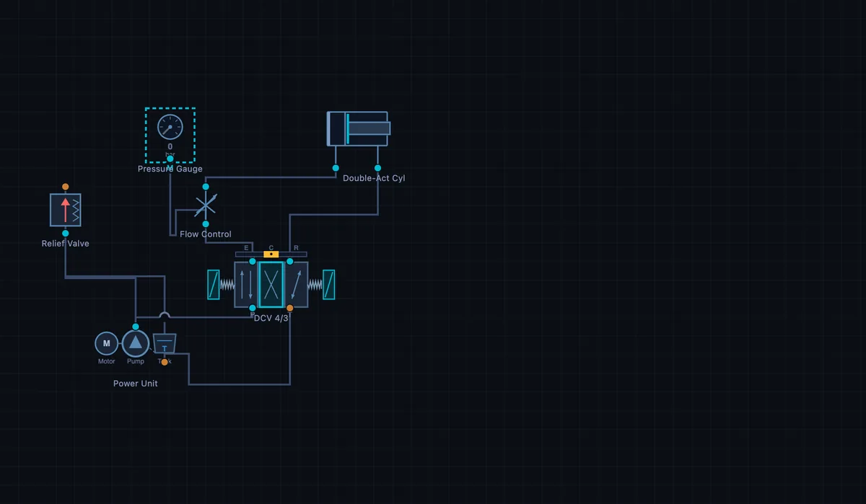Click the orange port atop Relief Valve

click(66, 187)
